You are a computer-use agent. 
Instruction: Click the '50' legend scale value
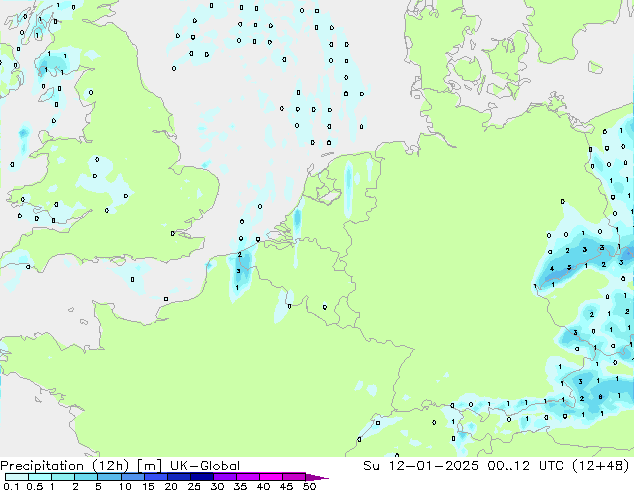pos(309,486)
